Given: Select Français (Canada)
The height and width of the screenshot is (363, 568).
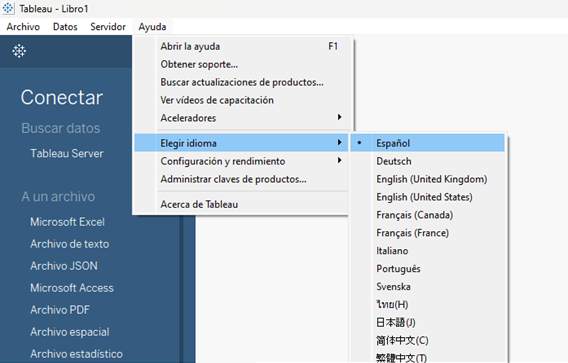Looking at the screenshot, I should [427, 215].
